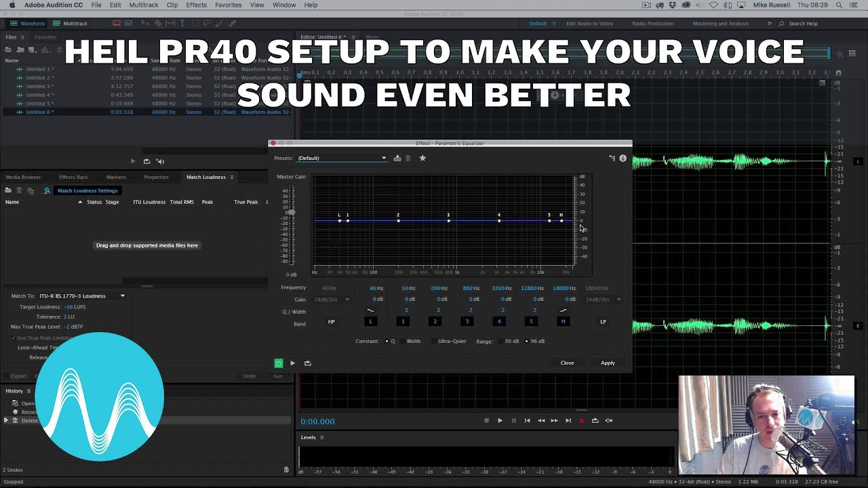The height and width of the screenshot is (488, 868).
Task: Open the Presets dropdown in EQ
Action: pyautogui.click(x=342, y=158)
